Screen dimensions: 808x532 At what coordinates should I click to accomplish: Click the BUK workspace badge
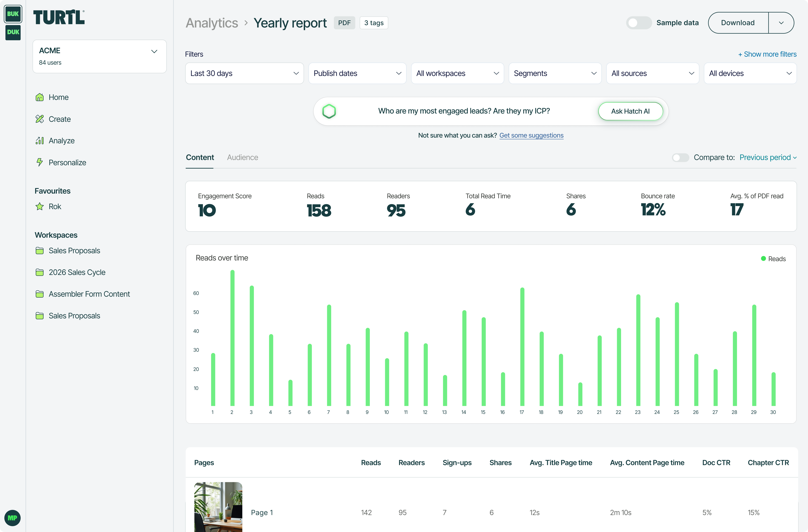tap(13, 14)
